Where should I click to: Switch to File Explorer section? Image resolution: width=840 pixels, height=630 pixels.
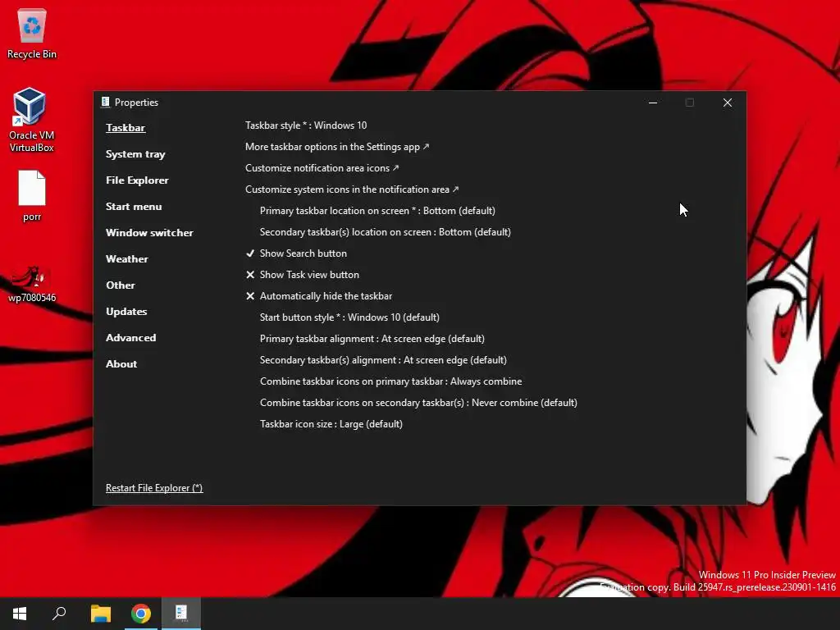click(137, 180)
